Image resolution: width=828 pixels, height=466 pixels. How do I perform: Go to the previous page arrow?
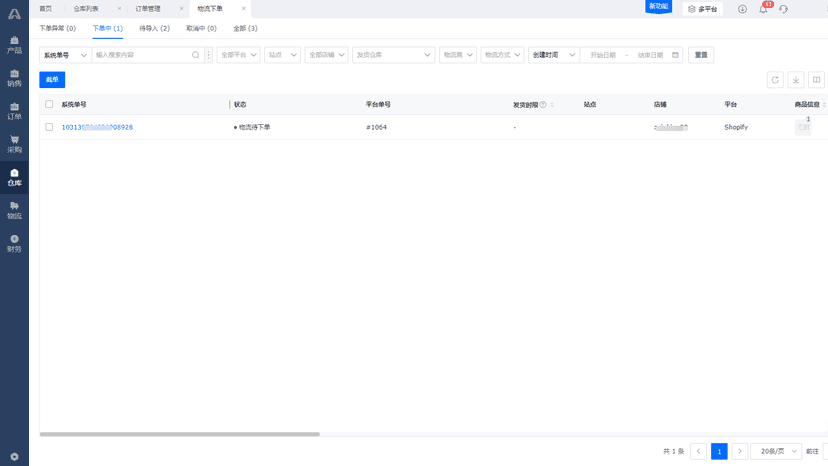(698, 451)
